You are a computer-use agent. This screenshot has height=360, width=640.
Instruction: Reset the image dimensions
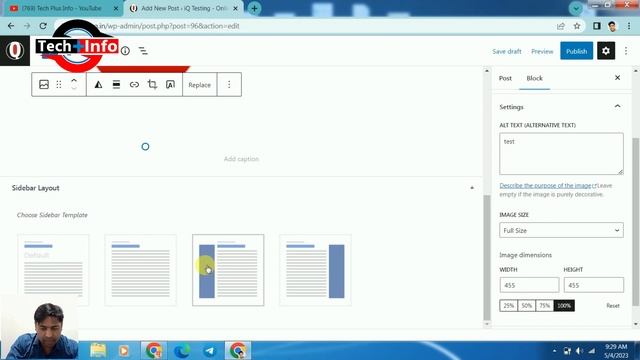612,306
